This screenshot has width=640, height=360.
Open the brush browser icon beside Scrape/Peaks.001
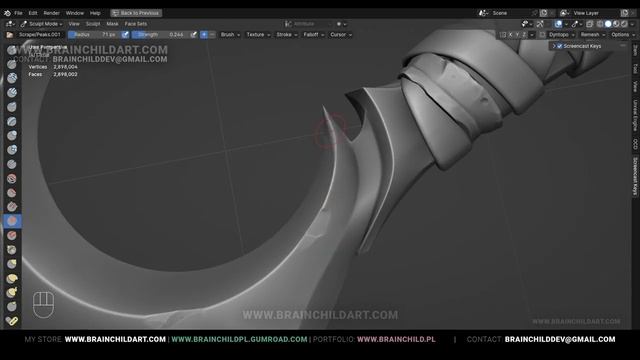(x=9, y=35)
